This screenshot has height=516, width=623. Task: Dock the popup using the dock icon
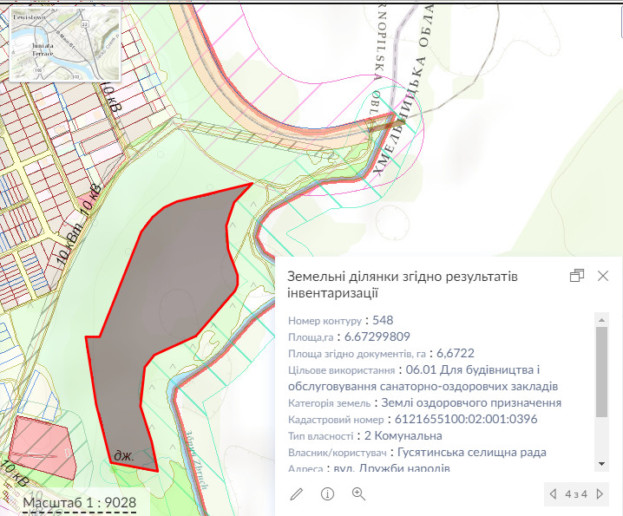pyautogui.click(x=576, y=276)
